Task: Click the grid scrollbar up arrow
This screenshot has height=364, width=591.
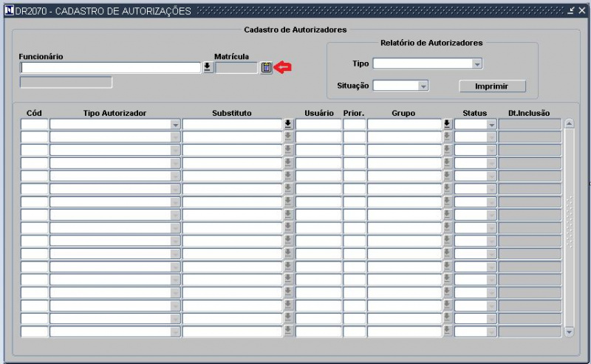Action: click(x=569, y=123)
